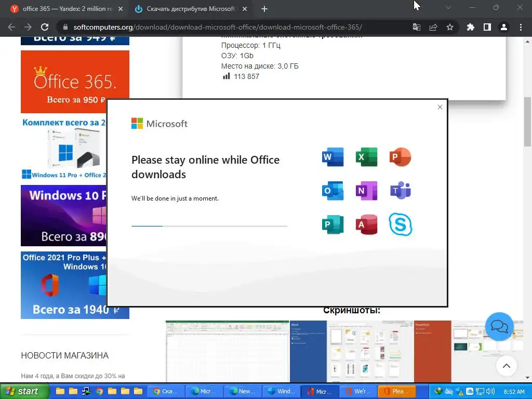Open the Chrome tab search dropdown

point(448,7)
